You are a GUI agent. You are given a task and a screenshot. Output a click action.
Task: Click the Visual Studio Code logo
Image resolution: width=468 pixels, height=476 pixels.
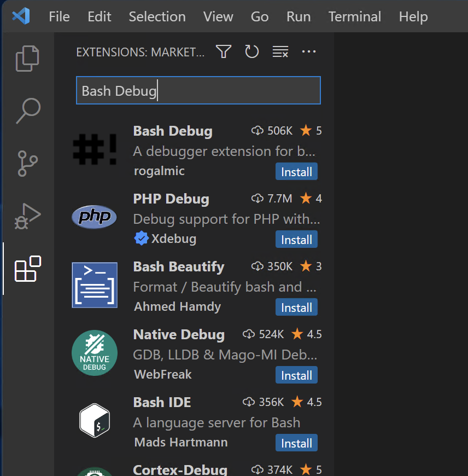21,16
